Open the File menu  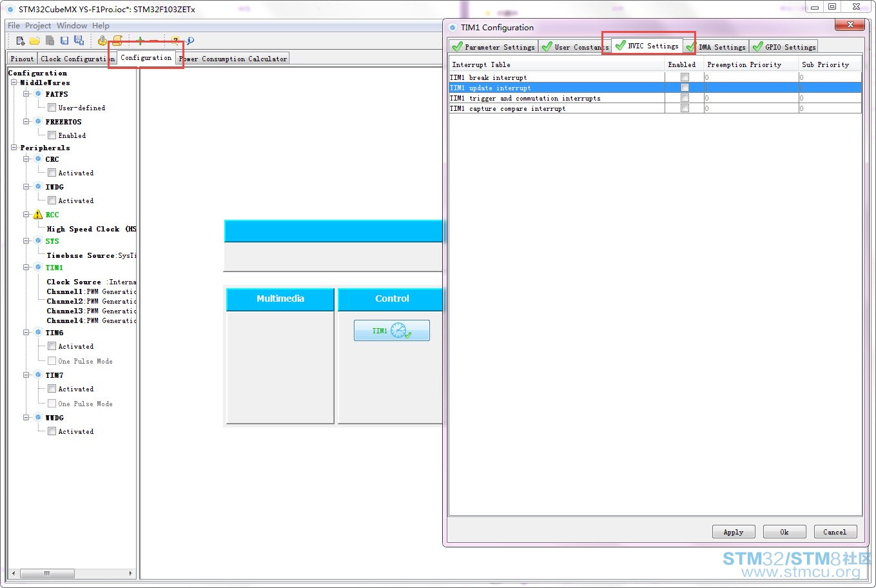tap(14, 26)
